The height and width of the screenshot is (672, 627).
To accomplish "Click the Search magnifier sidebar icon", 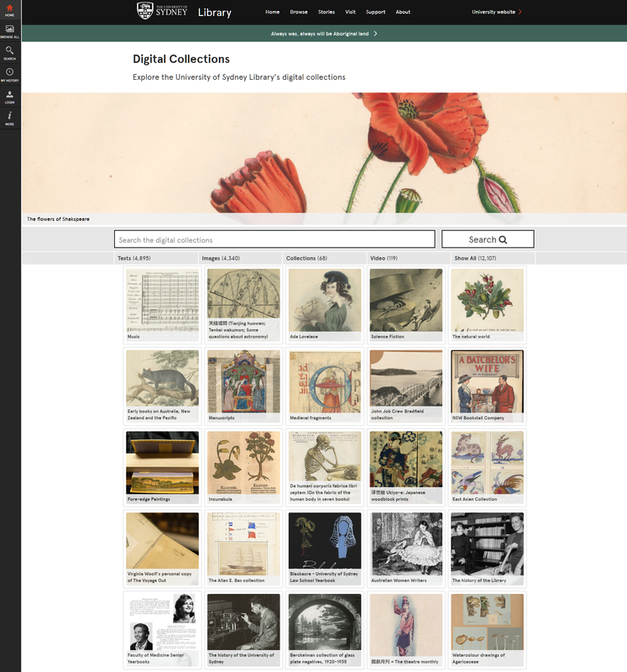I will (10, 53).
